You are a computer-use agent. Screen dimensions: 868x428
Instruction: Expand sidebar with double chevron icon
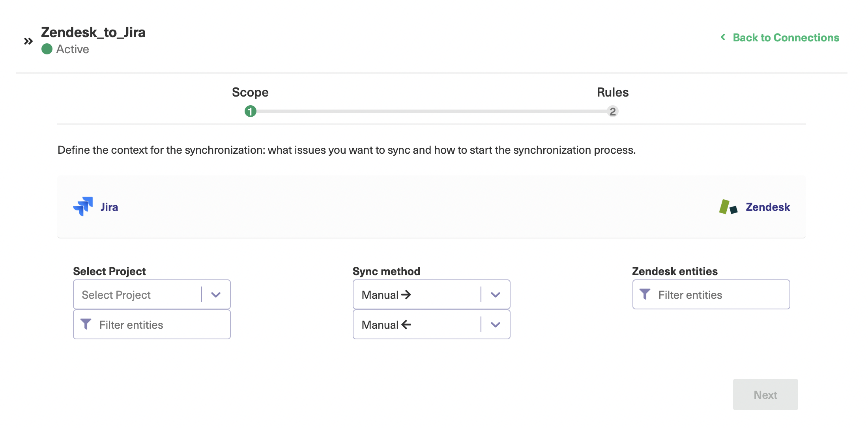(28, 41)
